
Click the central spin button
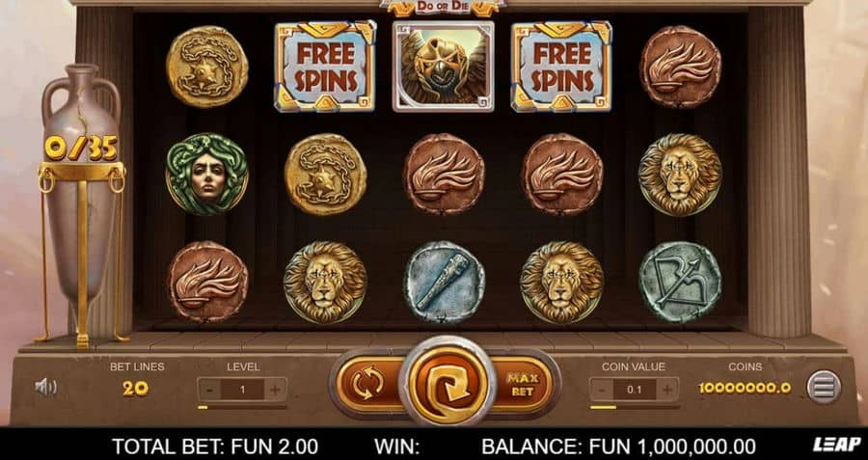(445, 384)
